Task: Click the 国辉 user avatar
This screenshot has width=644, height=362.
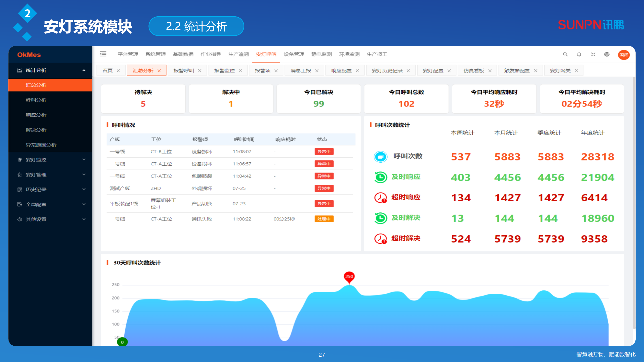Action: coord(624,55)
